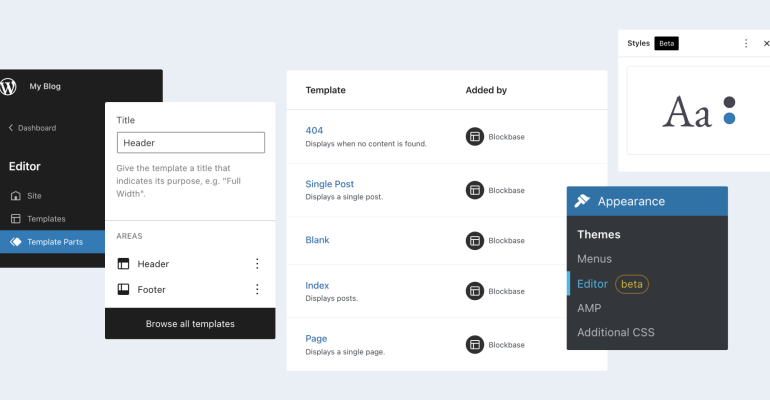Click the Blockbase icon beside 404
The height and width of the screenshot is (400, 770).
click(475, 137)
